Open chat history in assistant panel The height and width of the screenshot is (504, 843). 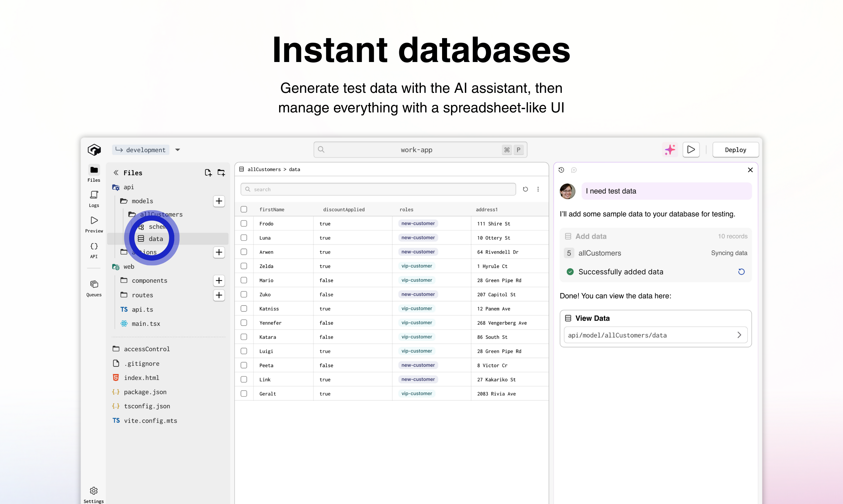tap(561, 170)
